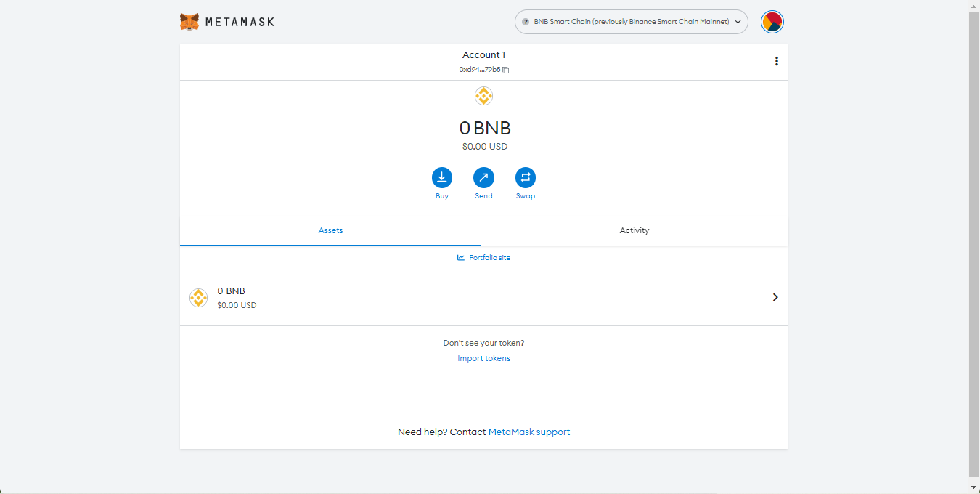Image resolution: width=980 pixels, height=494 pixels.
Task: Expand the BNB asset row chevron
Action: click(775, 297)
